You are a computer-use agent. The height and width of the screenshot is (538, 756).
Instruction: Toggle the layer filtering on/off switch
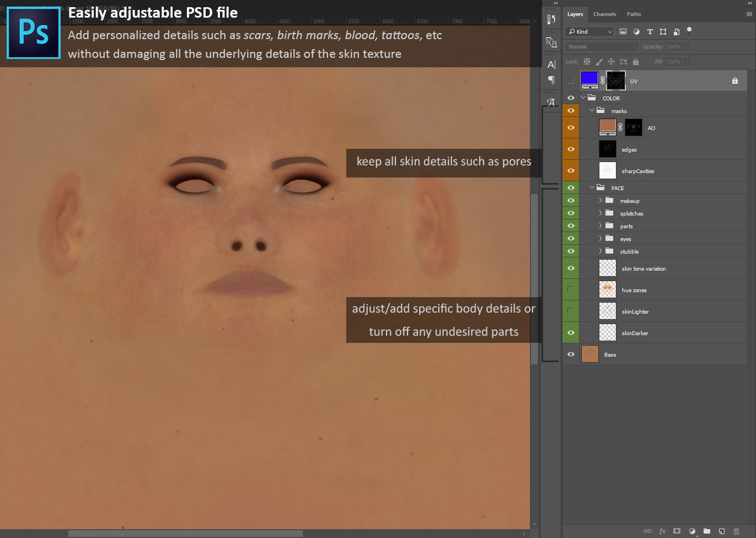[689, 31]
